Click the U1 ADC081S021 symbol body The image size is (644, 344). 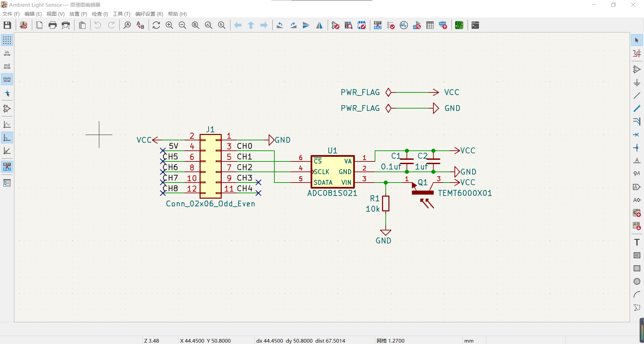[332, 171]
